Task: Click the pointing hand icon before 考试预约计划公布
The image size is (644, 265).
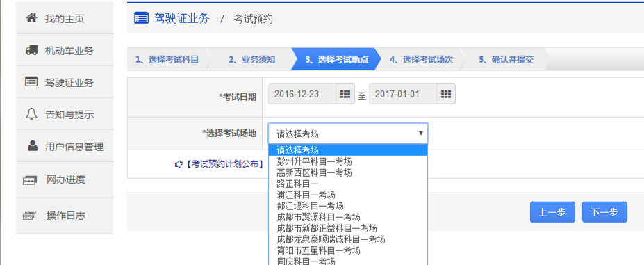Action: (179, 164)
